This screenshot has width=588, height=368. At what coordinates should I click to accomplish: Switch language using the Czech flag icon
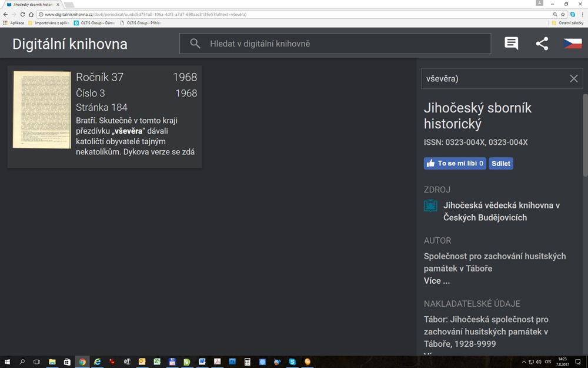(572, 44)
